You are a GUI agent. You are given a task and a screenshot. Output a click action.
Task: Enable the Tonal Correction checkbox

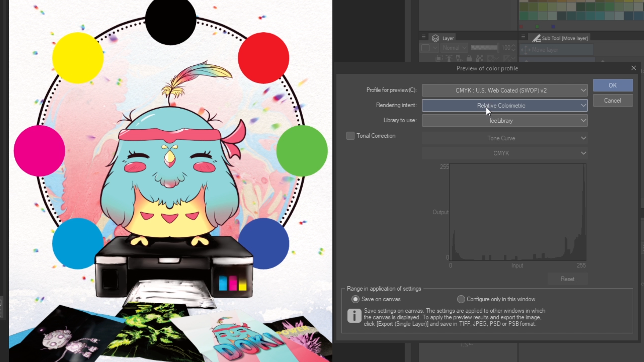[x=350, y=136]
